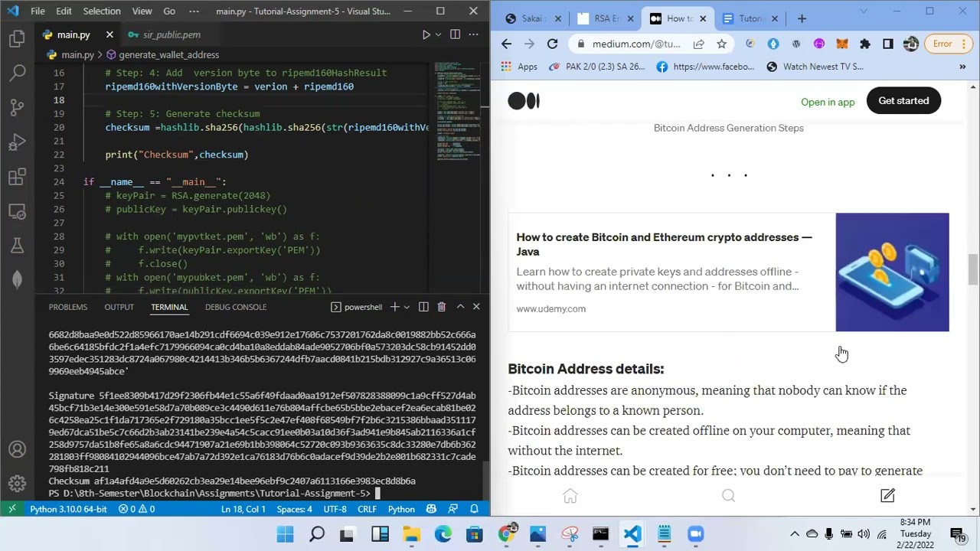Click the Open in app link
Viewport: 980px width, 551px height.
click(x=828, y=101)
